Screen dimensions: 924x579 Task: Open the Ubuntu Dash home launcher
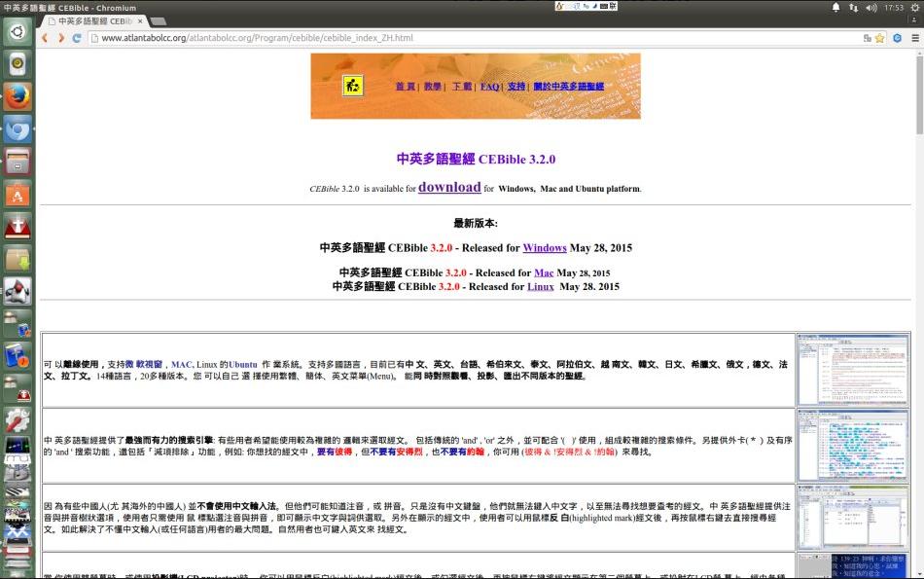tap(18, 31)
